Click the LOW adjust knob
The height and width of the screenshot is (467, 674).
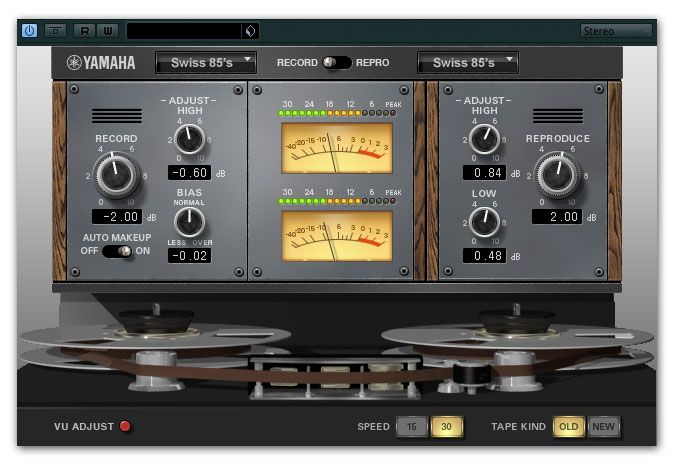[484, 222]
